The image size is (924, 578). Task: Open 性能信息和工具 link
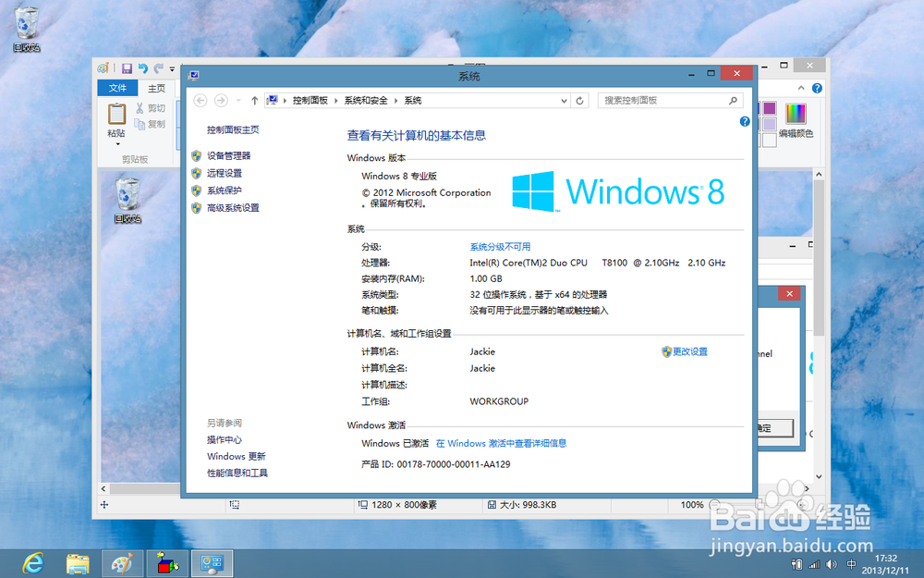coord(237,473)
